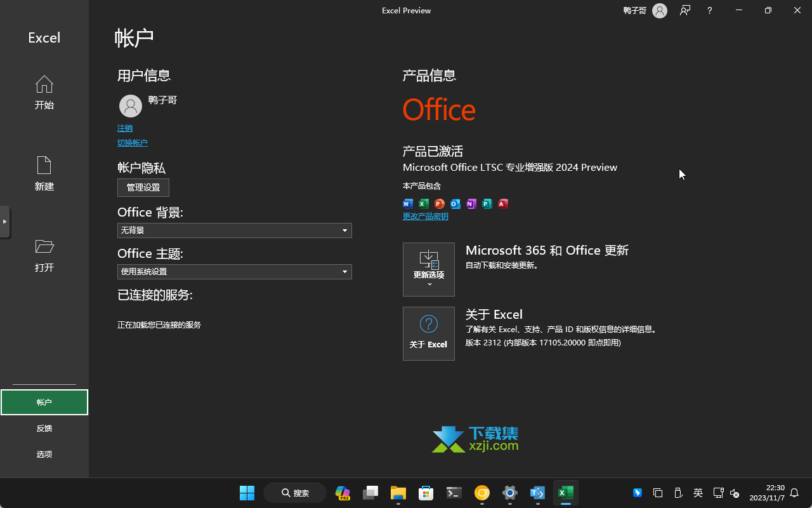This screenshot has width=812, height=508.
Task: Open the yellow circle browser app on taskbar
Action: click(x=482, y=493)
